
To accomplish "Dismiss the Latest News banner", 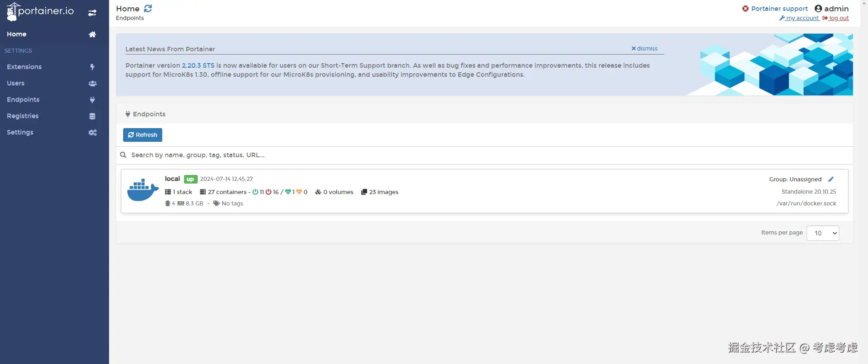I will pos(644,49).
